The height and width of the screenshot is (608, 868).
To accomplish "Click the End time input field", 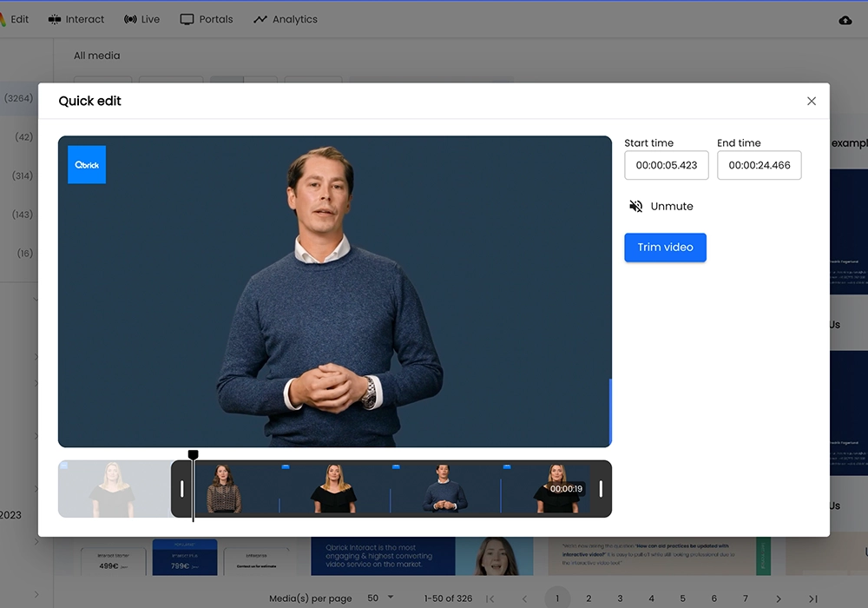I will pyautogui.click(x=759, y=165).
